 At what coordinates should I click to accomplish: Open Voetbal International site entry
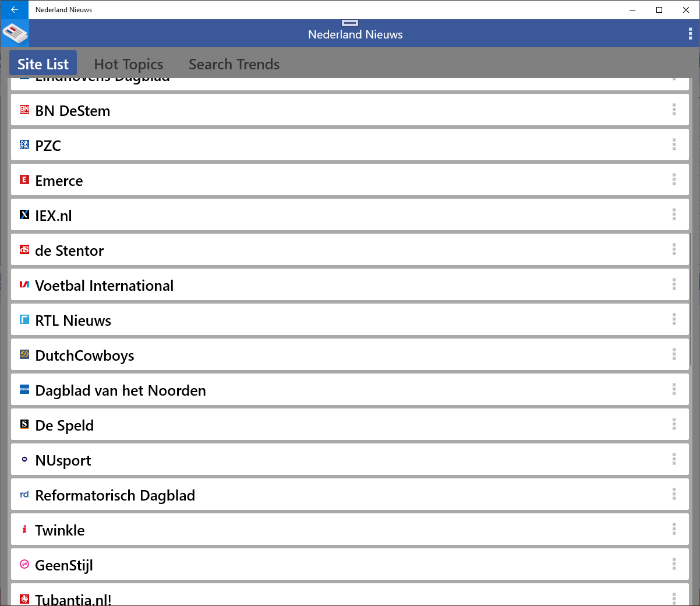coord(350,284)
